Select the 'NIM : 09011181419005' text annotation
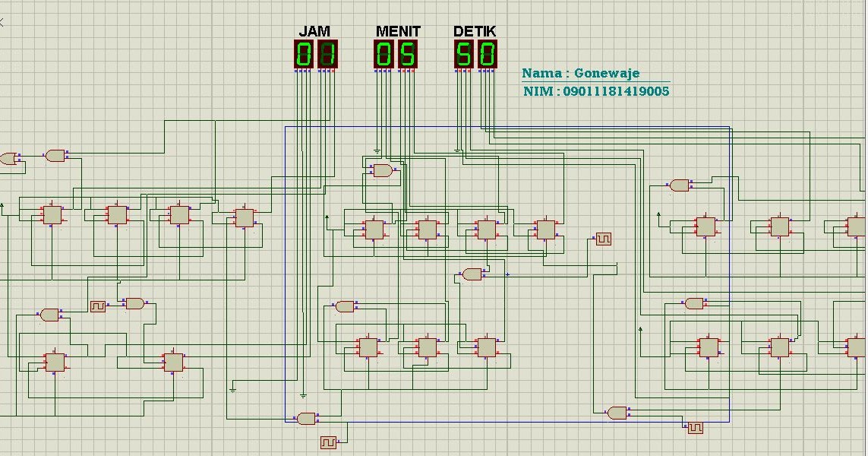Viewport: 868px width, 456px height. coord(596,91)
